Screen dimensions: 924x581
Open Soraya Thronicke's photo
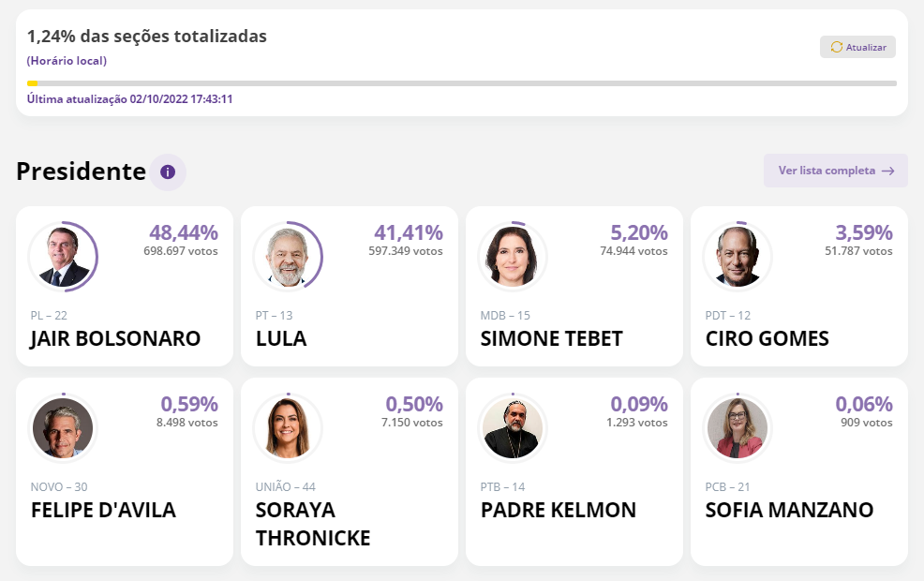[288, 428]
